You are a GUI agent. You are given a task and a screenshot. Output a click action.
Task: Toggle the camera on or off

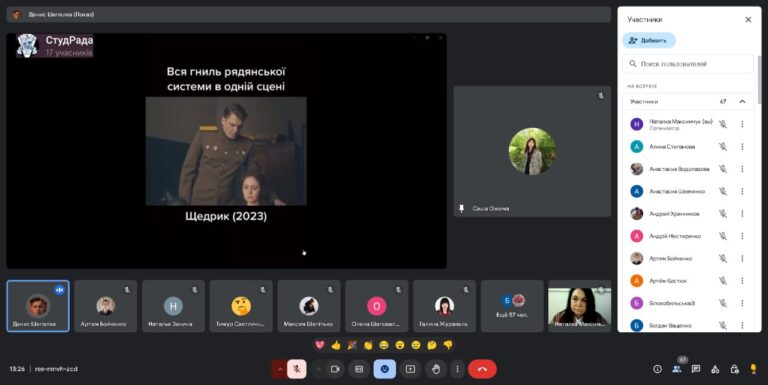coord(335,369)
